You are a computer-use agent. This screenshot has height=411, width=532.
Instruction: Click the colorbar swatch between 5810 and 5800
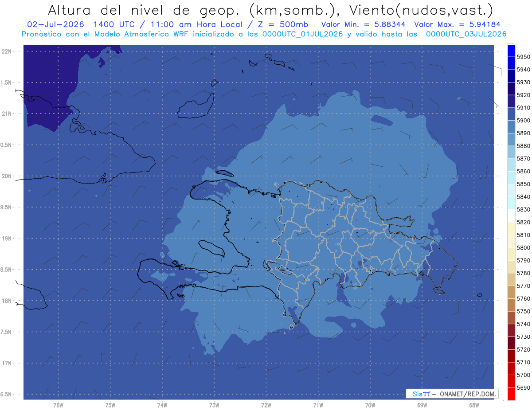[x=511, y=241]
